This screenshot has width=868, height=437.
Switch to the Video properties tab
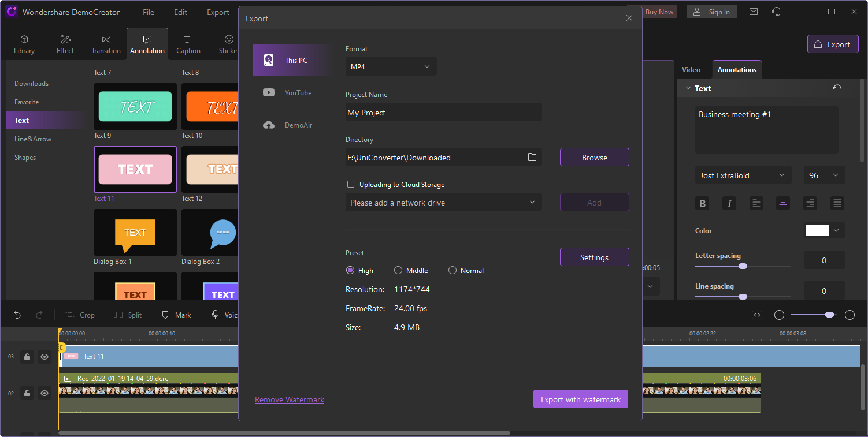pos(691,70)
